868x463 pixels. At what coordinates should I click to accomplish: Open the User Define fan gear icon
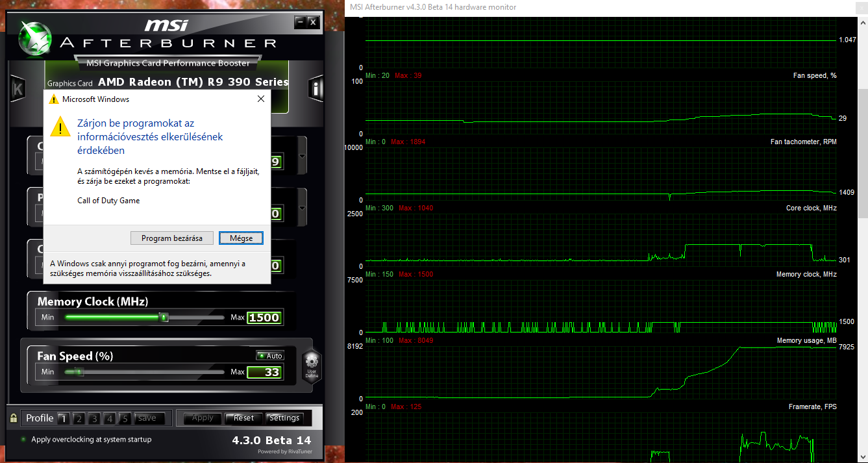pyautogui.click(x=312, y=366)
